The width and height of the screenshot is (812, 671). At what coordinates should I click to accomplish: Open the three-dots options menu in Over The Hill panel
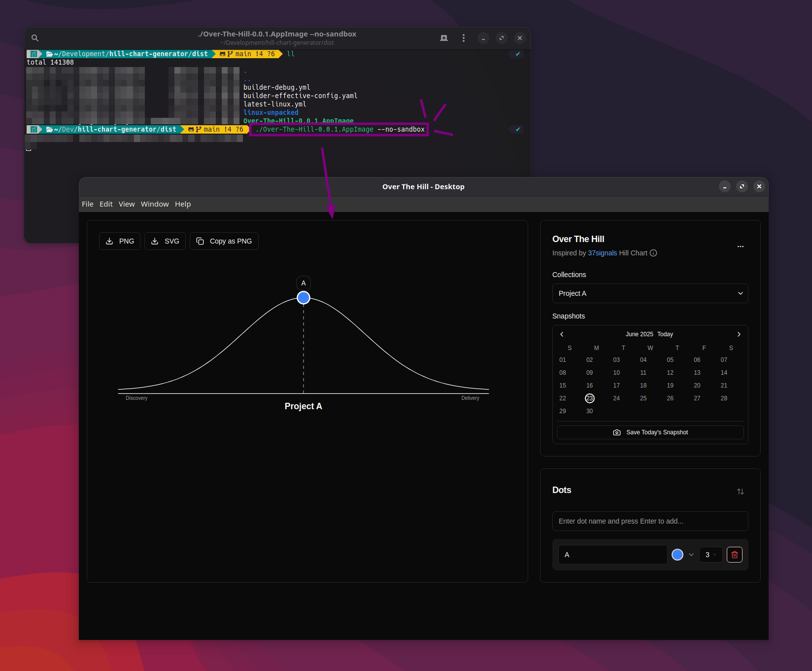(740, 246)
